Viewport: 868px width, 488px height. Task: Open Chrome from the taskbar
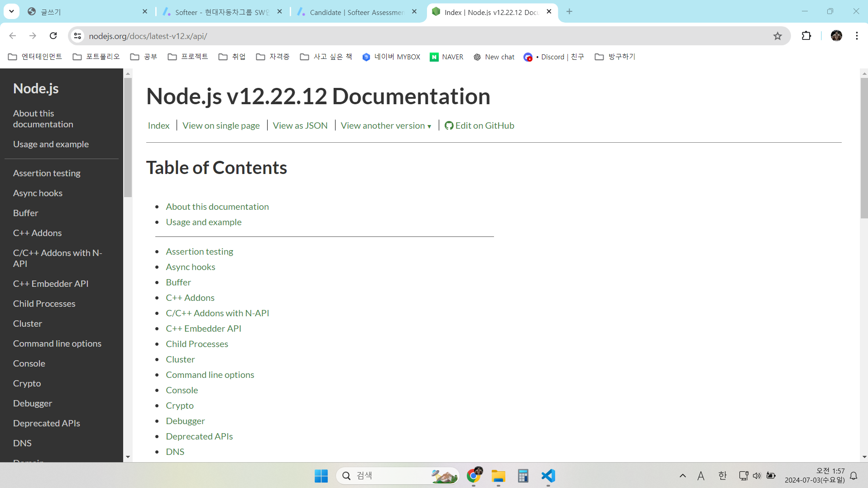tap(474, 476)
